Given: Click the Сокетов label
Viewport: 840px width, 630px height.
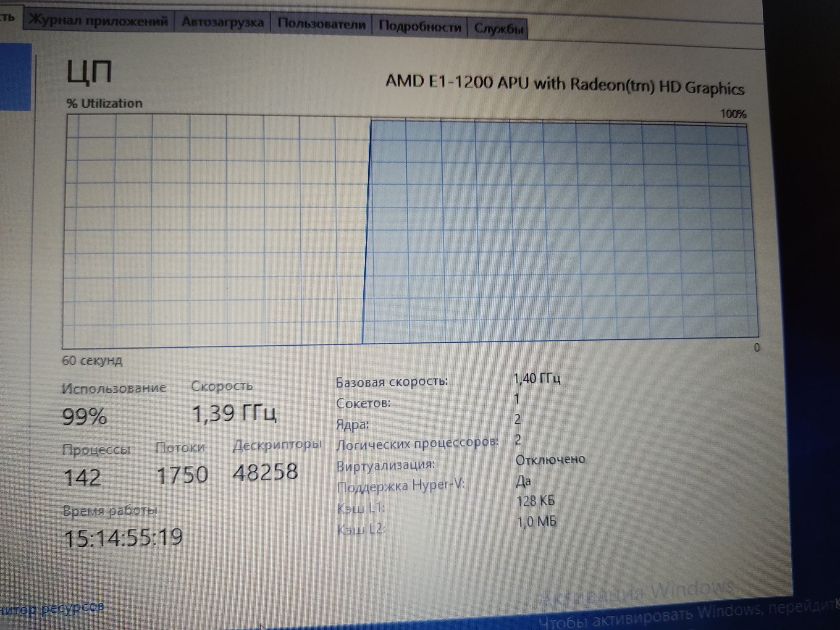Looking at the screenshot, I should (x=363, y=403).
